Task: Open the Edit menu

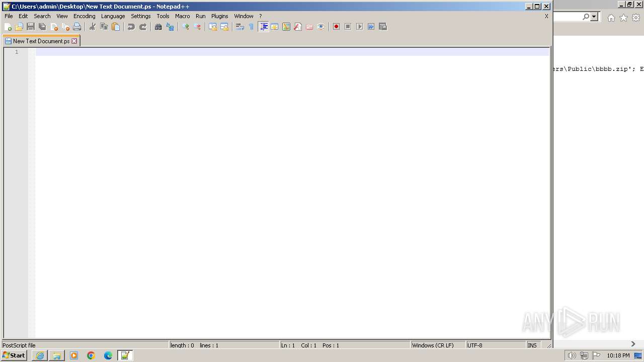Action: 23,16
